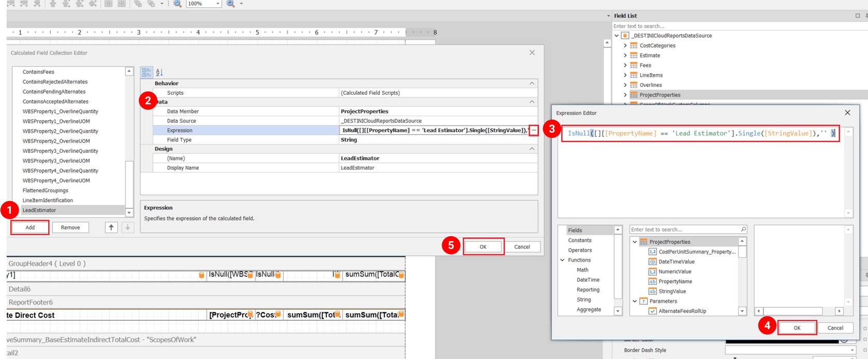Image resolution: width=868 pixels, height=359 pixels.
Task: Click the bring to front toolbar icon
Action: (x=138, y=4)
